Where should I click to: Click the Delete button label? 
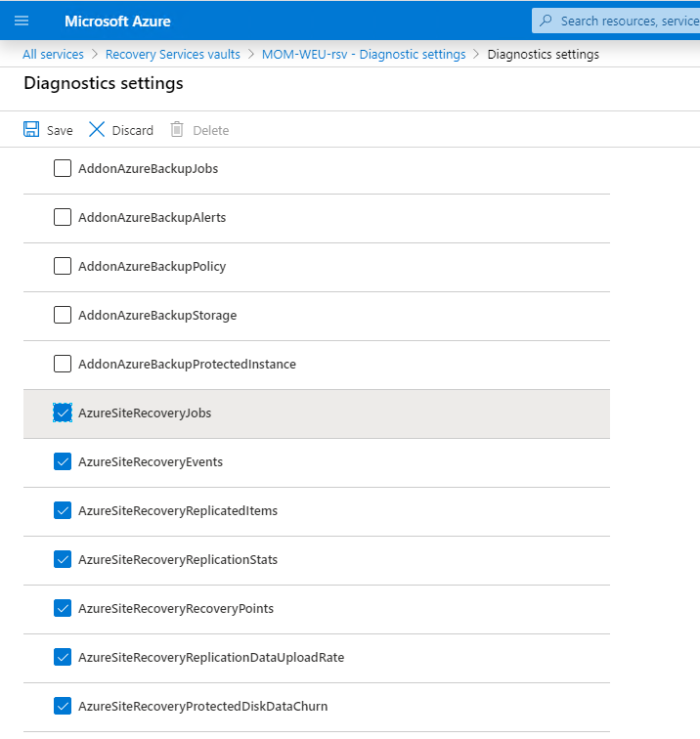(x=211, y=131)
